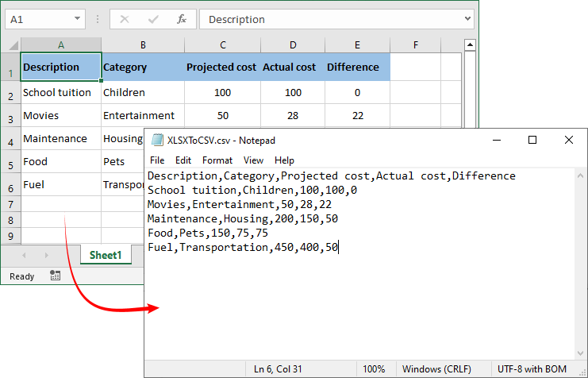588x378 pixels.
Task: Click the Insert Function fx icon
Action: [182, 19]
